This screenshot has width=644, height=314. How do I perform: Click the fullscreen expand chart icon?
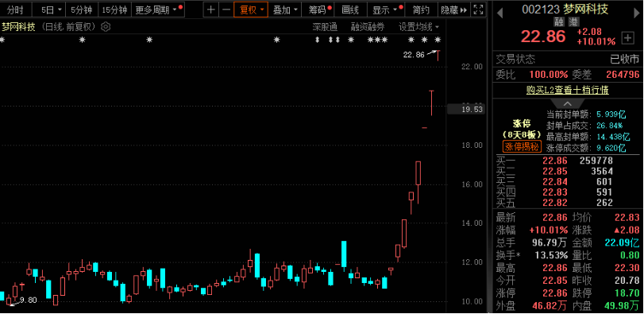(x=478, y=10)
